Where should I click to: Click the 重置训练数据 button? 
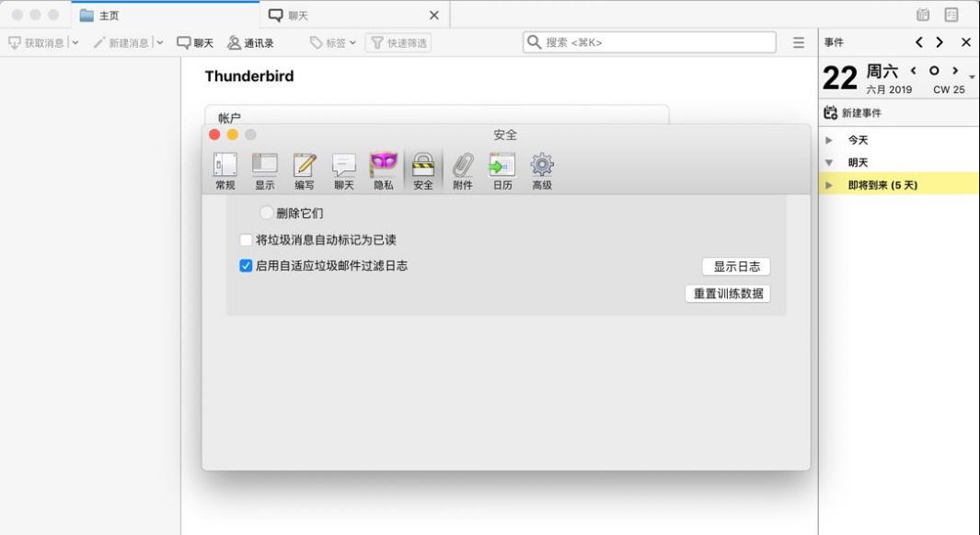729,293
